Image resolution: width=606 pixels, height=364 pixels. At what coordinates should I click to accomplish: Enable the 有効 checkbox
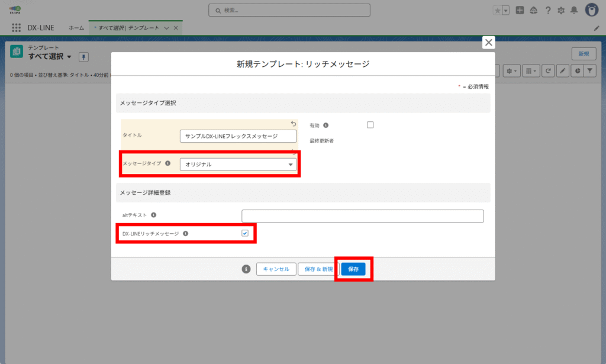(370, 125)
